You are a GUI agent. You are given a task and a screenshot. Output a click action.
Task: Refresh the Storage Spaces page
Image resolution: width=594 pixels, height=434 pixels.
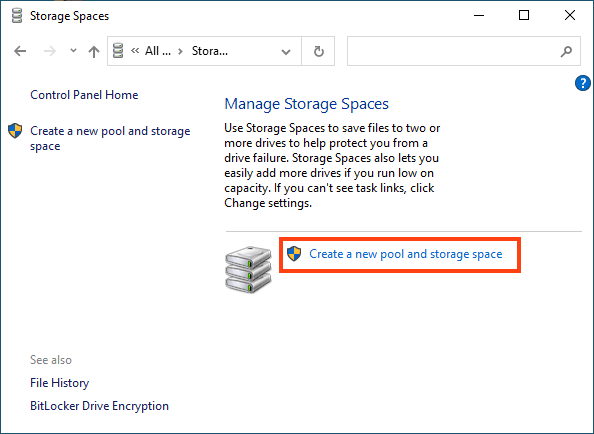pos(319,51)
